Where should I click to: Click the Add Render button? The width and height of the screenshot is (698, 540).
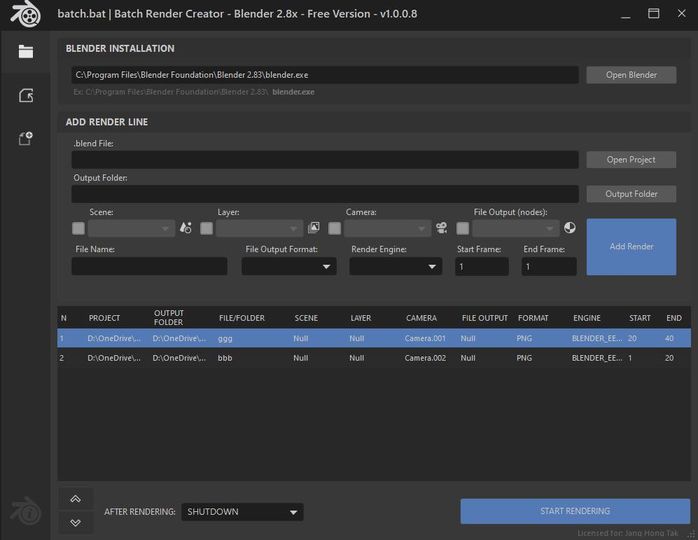631,247
